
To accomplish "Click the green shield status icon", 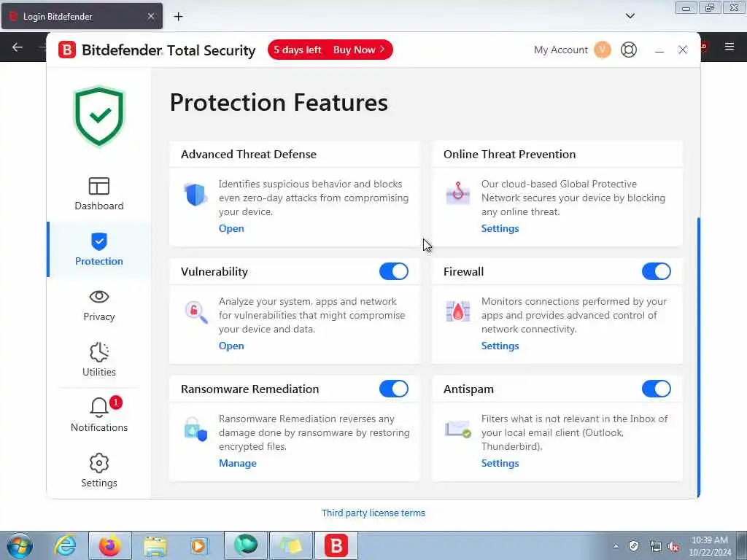I will [98, 116].
